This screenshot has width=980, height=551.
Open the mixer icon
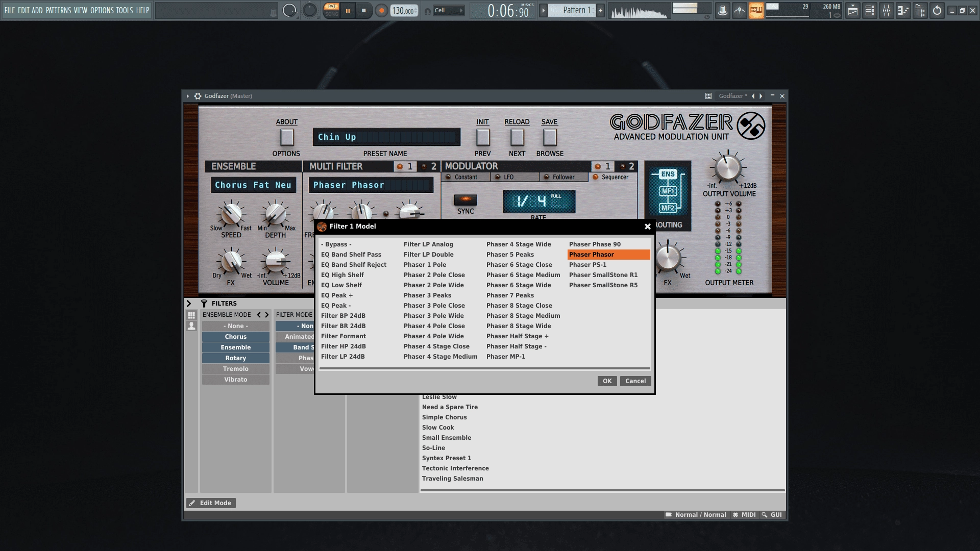[x=887, y=10]
